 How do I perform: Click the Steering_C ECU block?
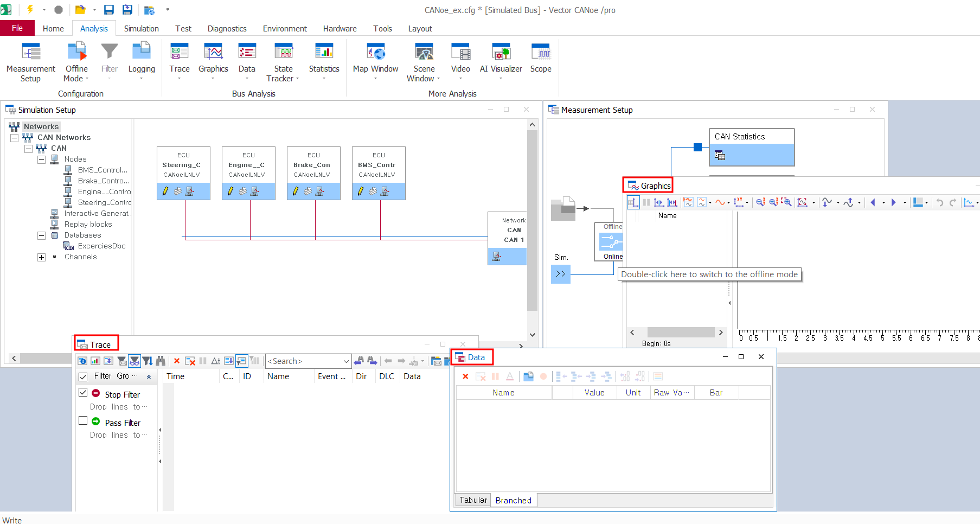183,173
